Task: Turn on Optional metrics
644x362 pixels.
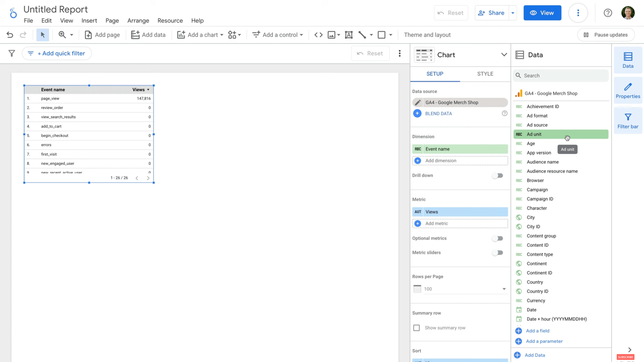Action: tap(497, 238)
